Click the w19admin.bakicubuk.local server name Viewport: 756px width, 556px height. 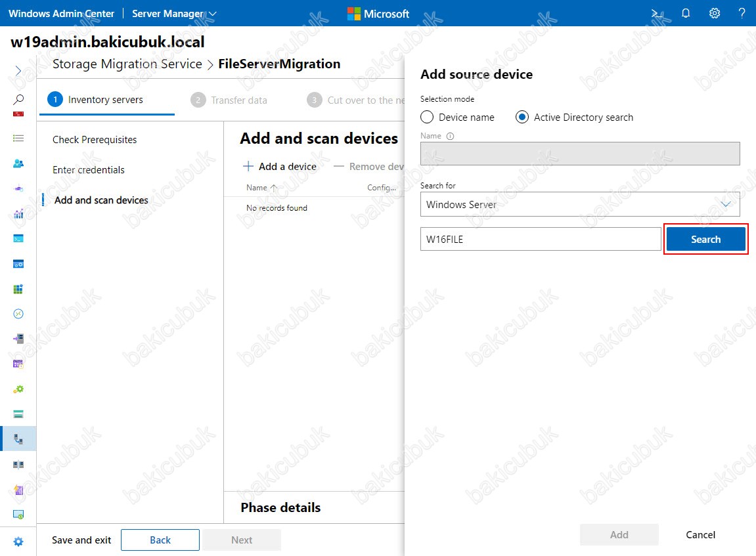[x=108, y=41]
